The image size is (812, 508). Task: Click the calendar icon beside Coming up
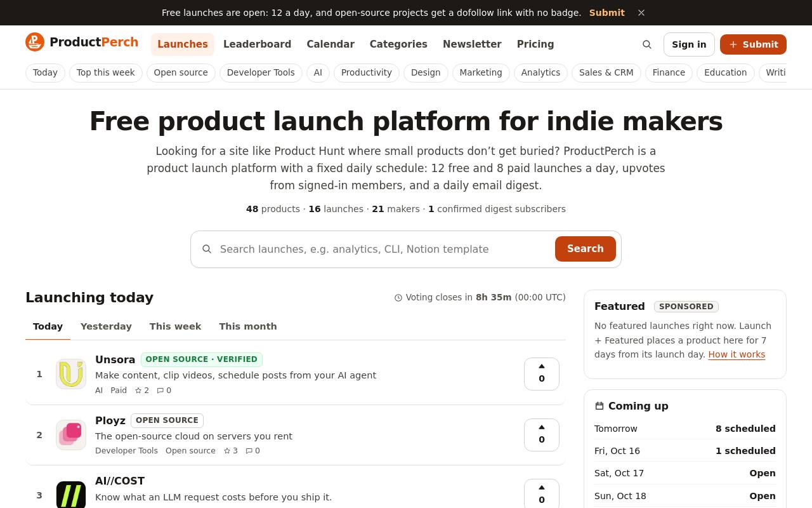599,406
